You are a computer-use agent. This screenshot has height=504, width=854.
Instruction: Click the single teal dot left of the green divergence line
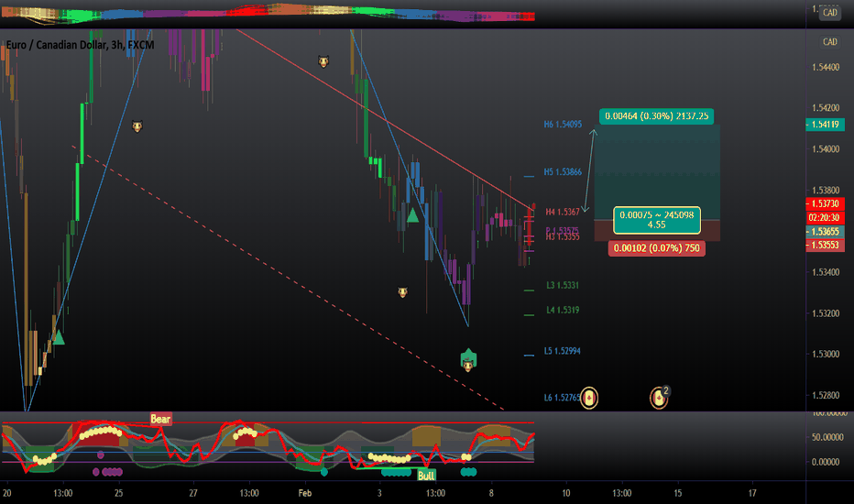click(324, 472)
